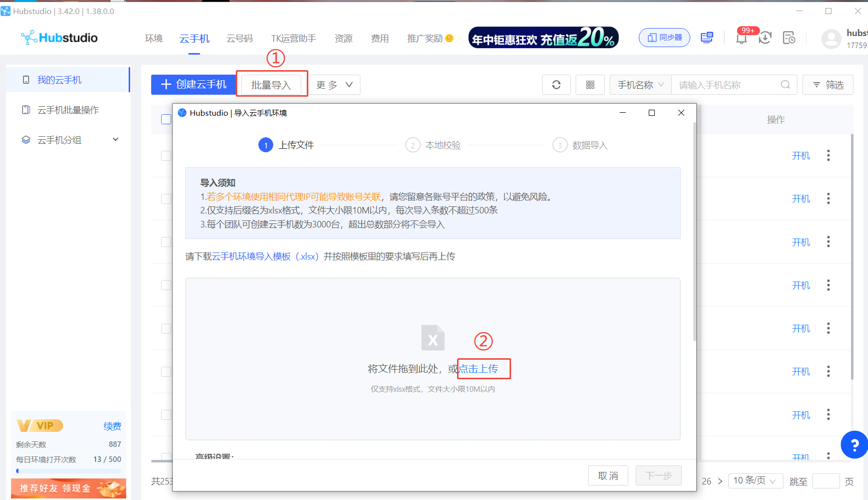Screen dimensions: 868x500
Task: Switch to the 资源 tab
Action: click(343, 39)
